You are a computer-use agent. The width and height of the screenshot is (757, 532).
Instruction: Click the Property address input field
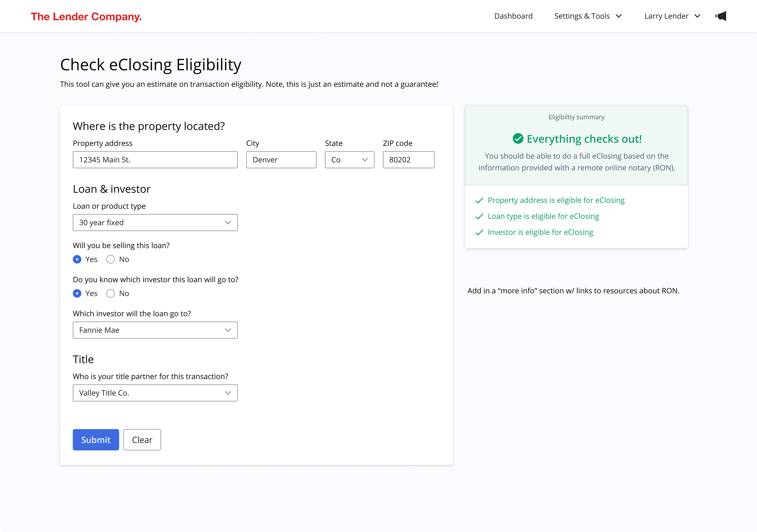point(155,160)
